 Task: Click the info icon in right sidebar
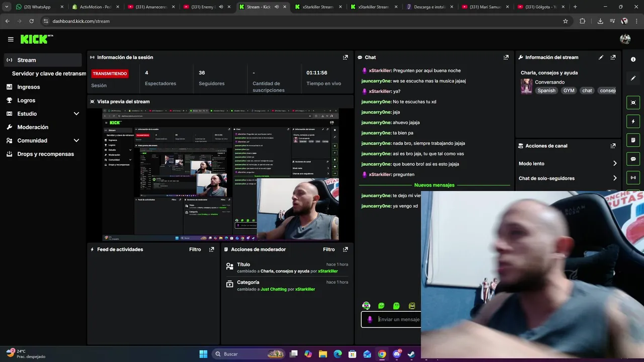[x=633, y=59]
